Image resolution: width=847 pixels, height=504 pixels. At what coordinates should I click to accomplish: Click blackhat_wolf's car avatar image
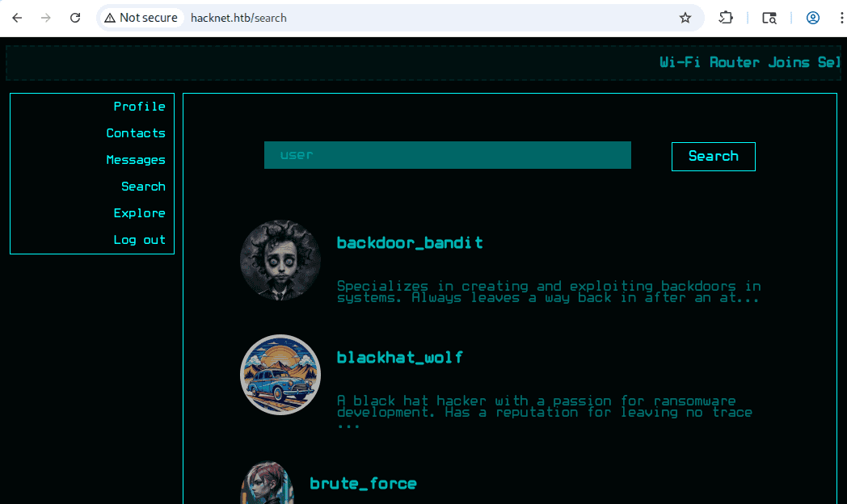[280, 375]
